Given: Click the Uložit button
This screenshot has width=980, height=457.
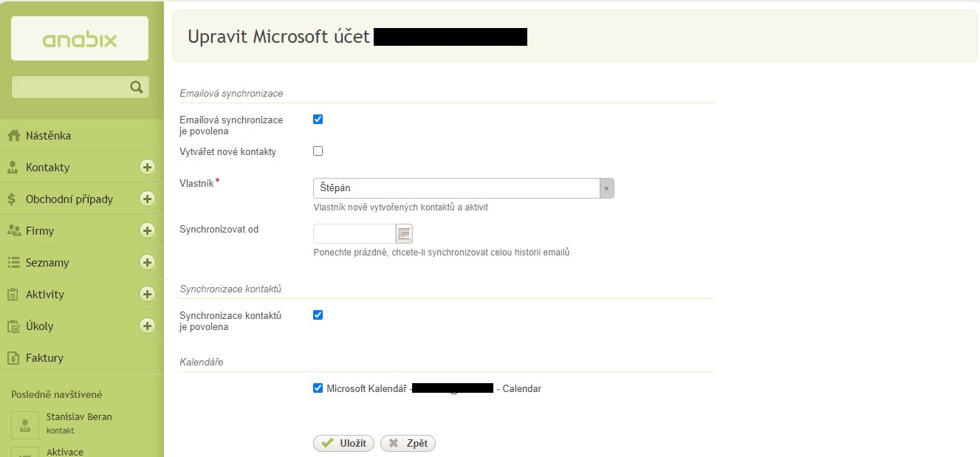Looking at the screenshot, I should (344, 443).
